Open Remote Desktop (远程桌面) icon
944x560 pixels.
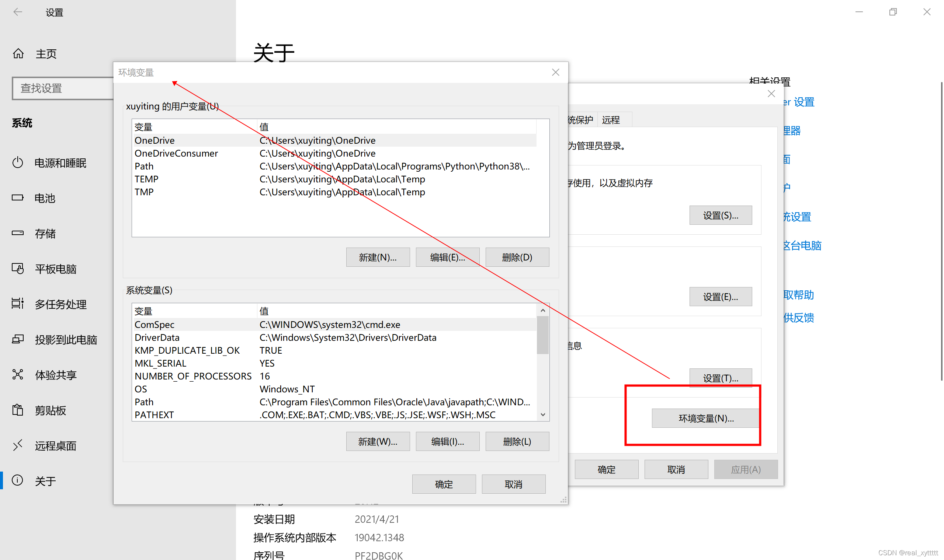click(18, 446)
